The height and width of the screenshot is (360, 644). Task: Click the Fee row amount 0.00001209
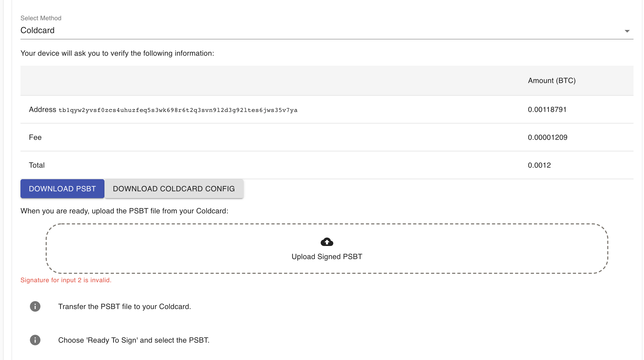coord(547,137)
